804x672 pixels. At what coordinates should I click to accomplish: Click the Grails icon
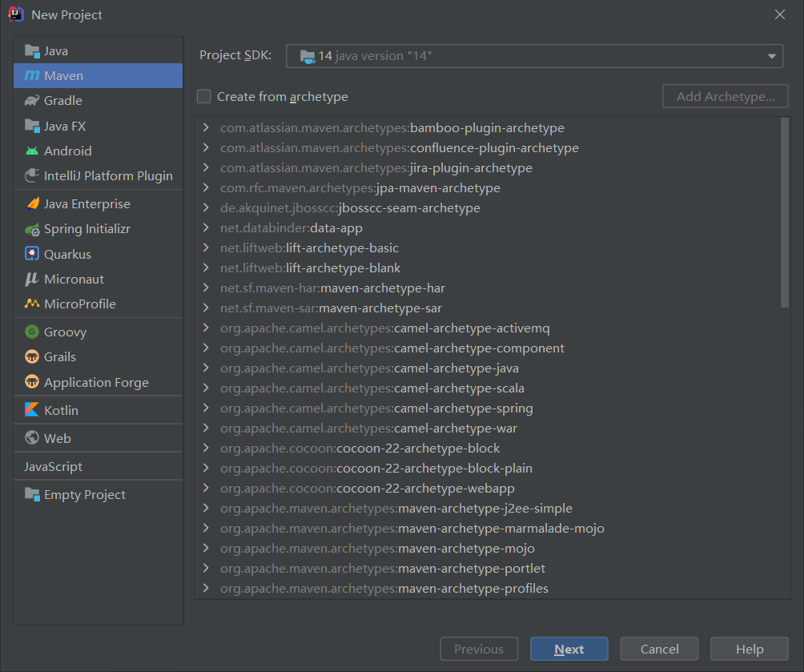coord(32,356)
